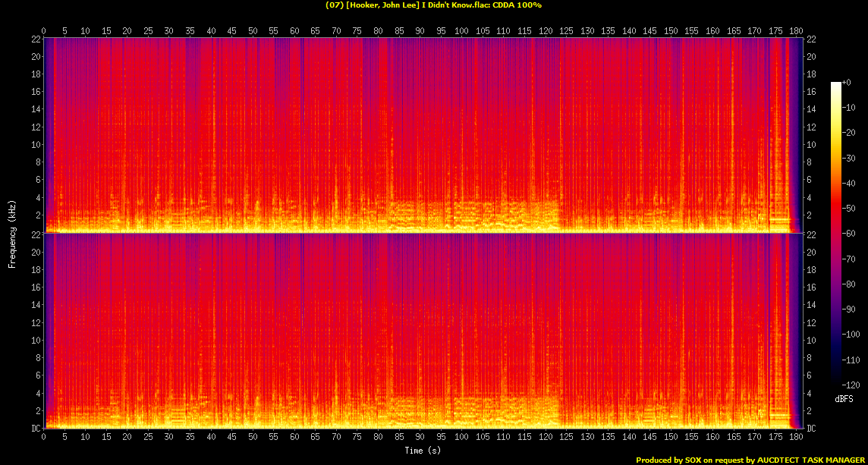Image resolution: width=868 pixels, height=465 pixels.
Task: Click the "-120" color scale value
Action: (x=850, y=385)
